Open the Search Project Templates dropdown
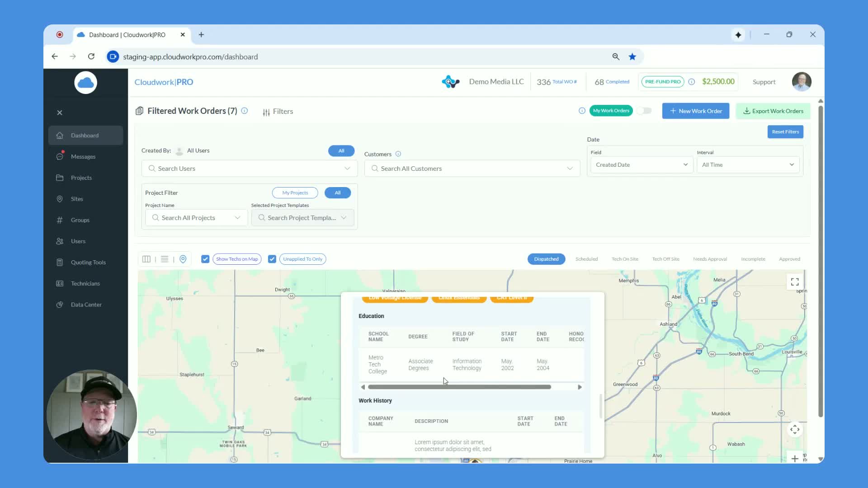 tap(302, 218)
